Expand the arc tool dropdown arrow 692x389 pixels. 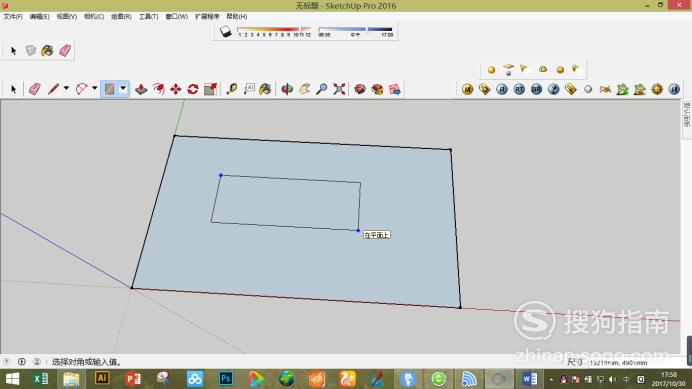[x=94, y=88]
